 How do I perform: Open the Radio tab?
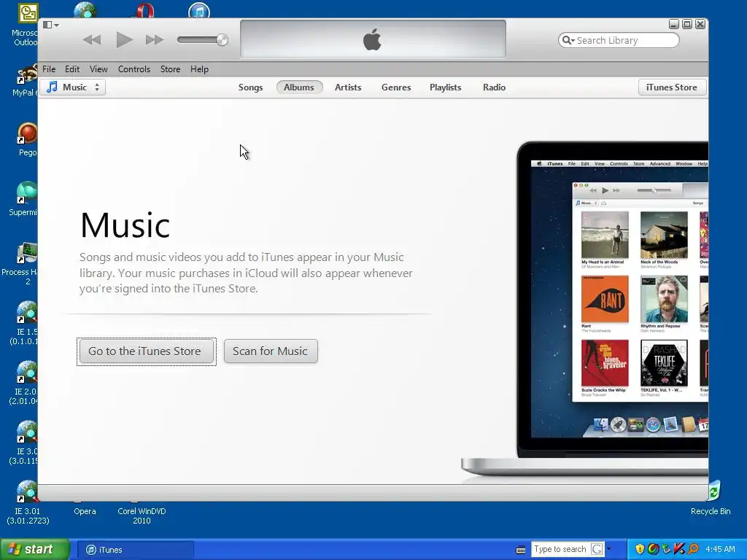(x=494, y=87)
